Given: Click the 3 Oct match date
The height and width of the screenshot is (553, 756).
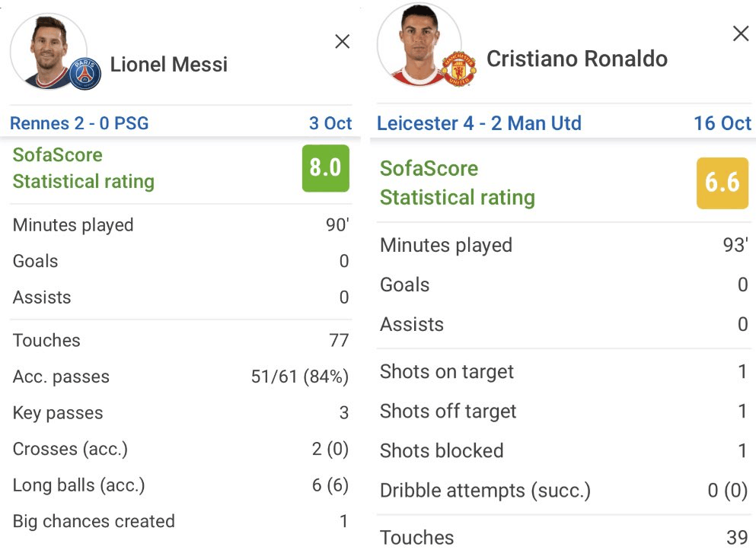Looking at the screenshot, I should click(330, 123).
